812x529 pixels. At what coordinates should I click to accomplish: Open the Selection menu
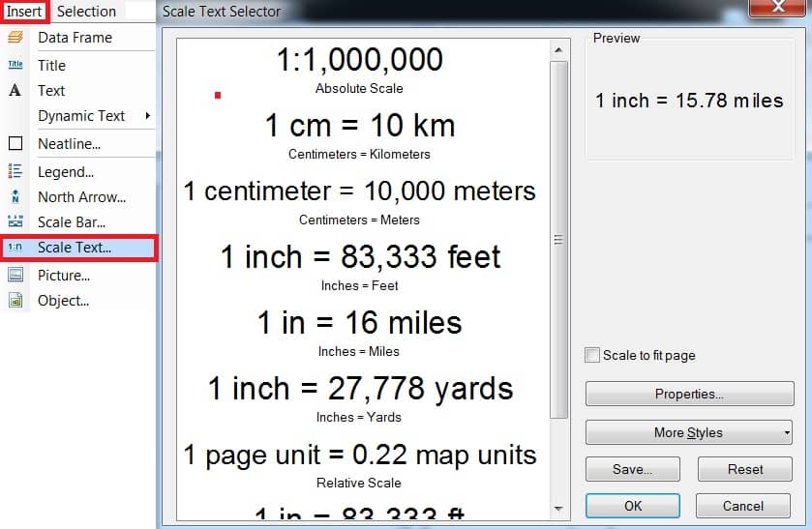coord(86,11)
